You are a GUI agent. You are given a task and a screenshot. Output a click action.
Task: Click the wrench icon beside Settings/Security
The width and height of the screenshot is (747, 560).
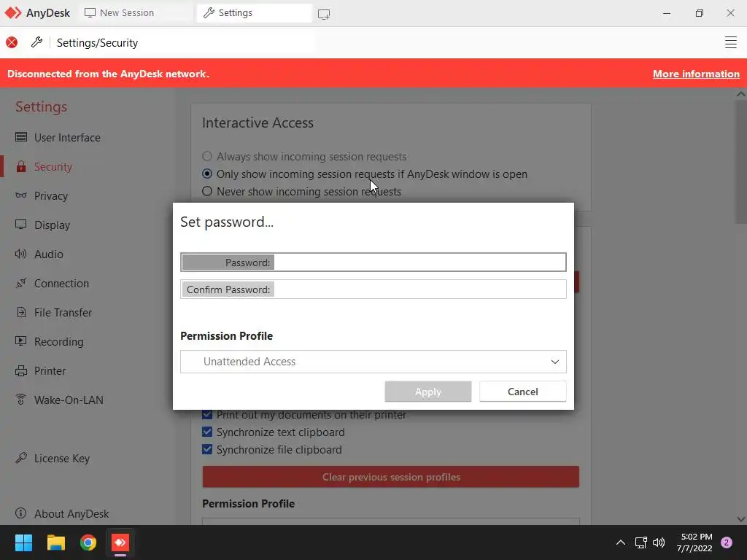[36, 42]
